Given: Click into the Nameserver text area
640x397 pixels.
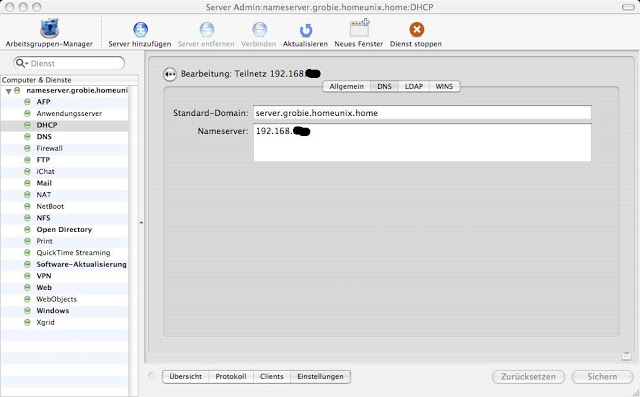Looking at the screenshot, I should (x=422, y=142).
